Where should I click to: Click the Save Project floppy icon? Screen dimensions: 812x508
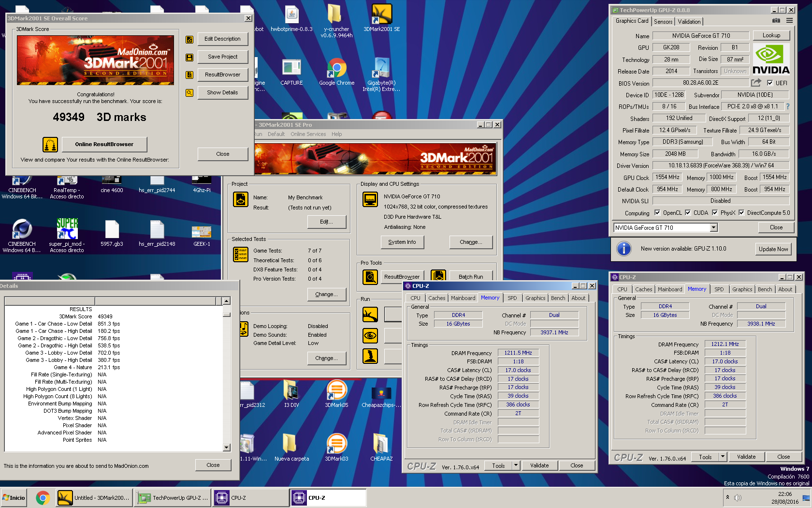[189, 57]
